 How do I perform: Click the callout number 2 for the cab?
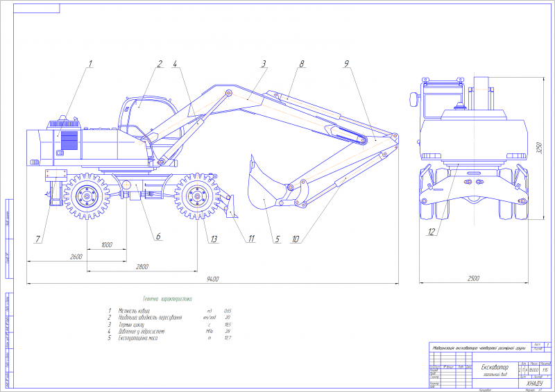pyautogui.click(x=160, y=64)
